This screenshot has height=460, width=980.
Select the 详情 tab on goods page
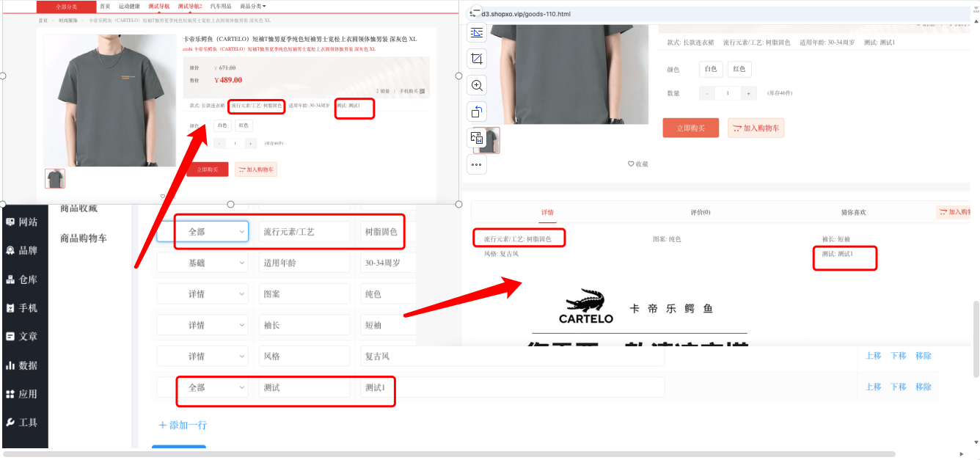[x=547, y=212]
